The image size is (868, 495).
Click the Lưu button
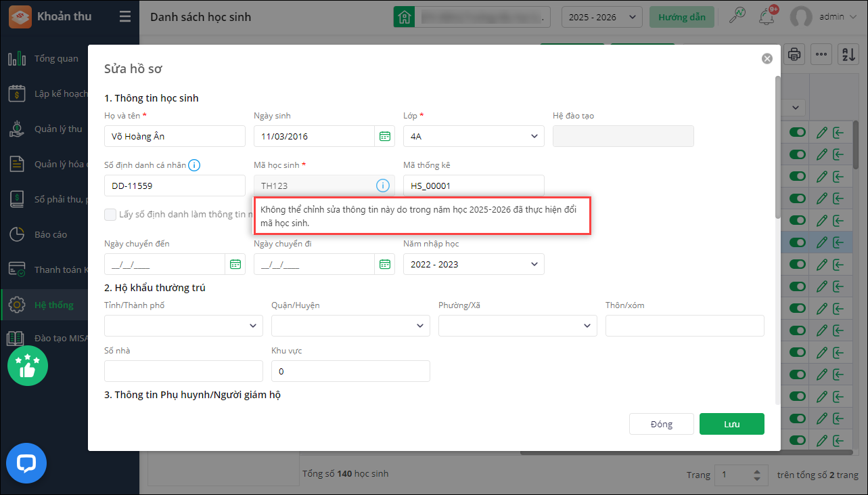click(x=732, y=424)
